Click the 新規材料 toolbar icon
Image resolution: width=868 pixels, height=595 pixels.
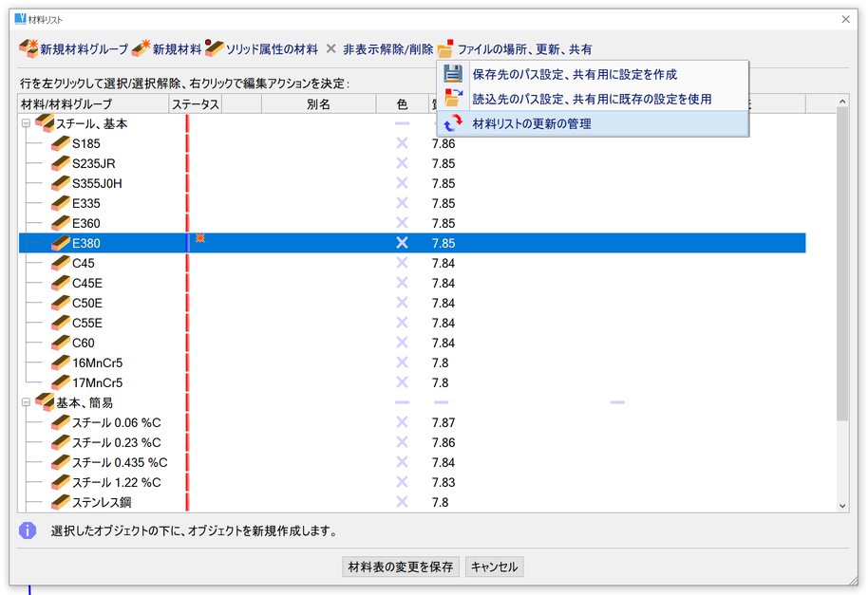click(x=142, y=48)
